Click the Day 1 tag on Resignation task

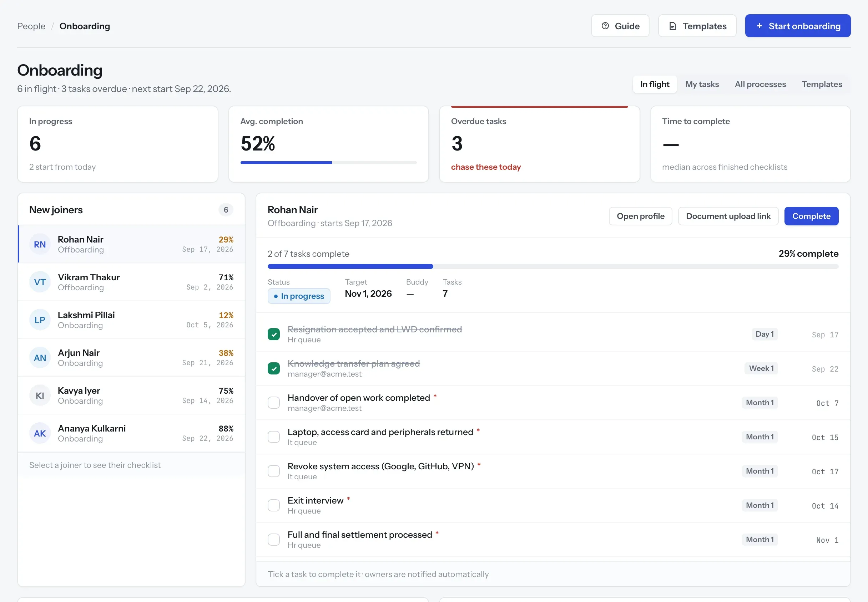[x=764, y=334]
